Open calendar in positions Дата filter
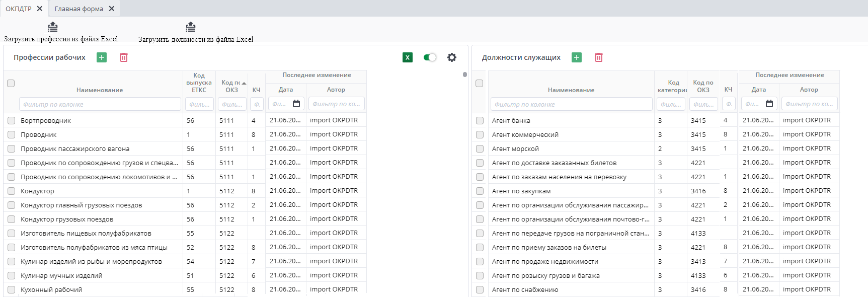 (769, 104)
